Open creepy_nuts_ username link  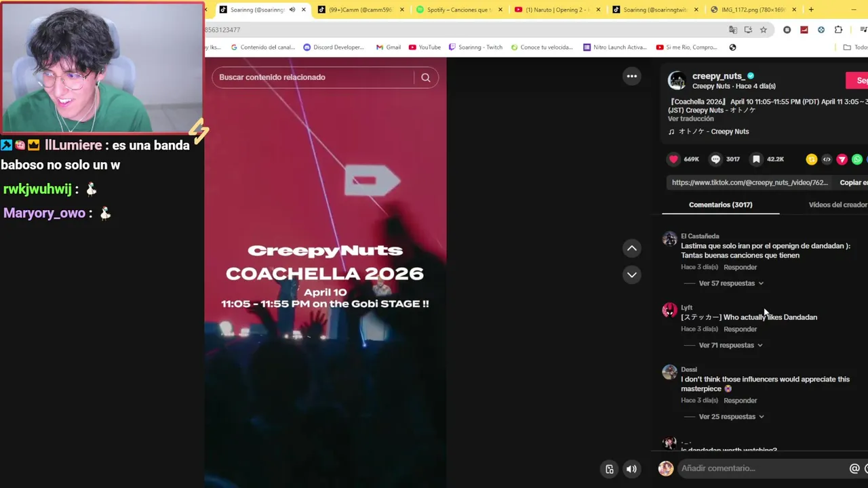point(719,76)
